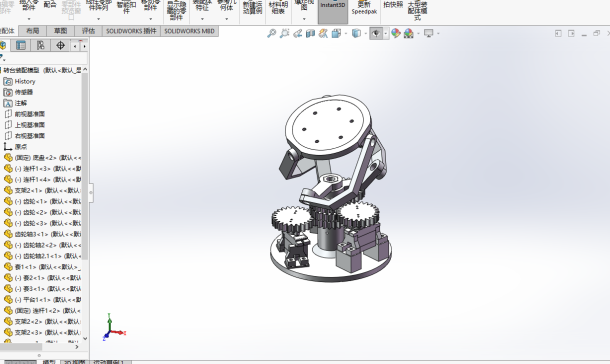610x364 pixels.
Task: Click the 拍快照 button
Action: (393, 5)
